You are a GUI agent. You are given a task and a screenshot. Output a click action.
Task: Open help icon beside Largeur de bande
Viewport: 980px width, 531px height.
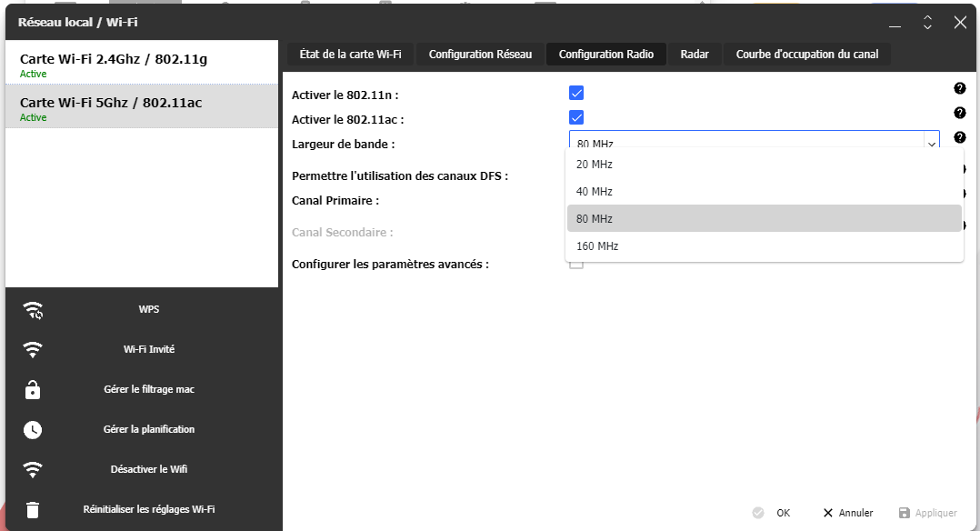tap(959, 137)
